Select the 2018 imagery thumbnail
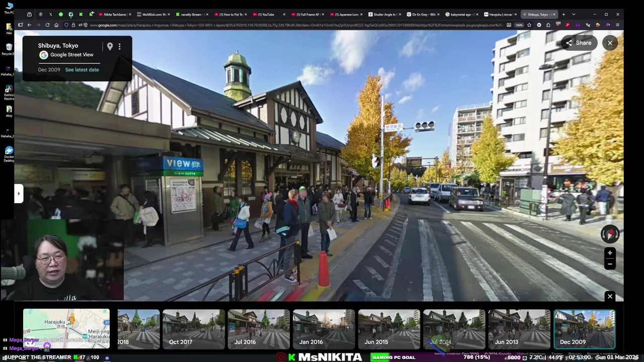Image resolution: width=644 pixels, height=362 pixels. tap(138, 329)
